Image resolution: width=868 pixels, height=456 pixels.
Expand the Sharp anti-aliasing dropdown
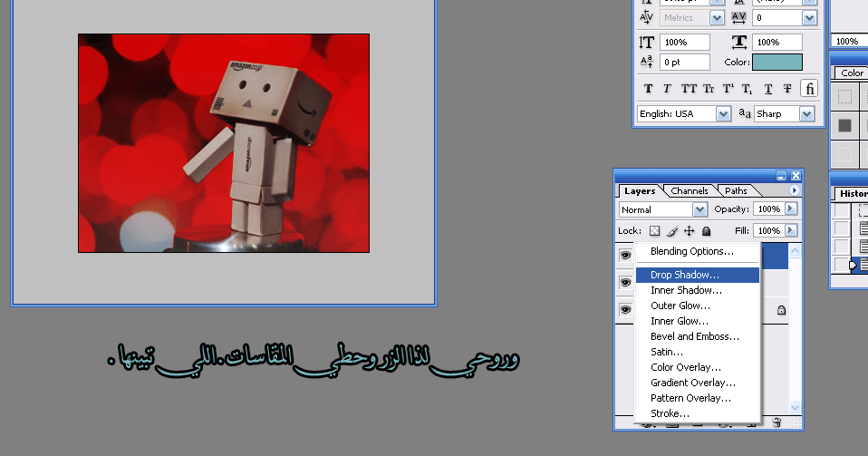point(785,114)
